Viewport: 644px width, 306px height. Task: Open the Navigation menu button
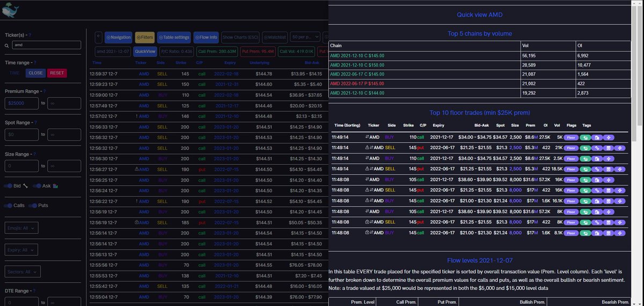118,37
